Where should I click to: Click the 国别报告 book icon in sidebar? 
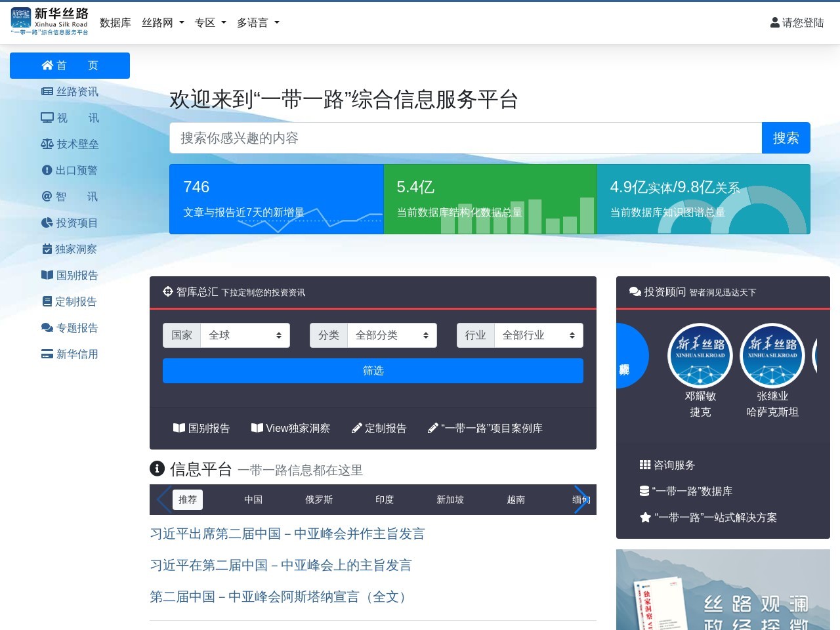(x=47, y=275)
